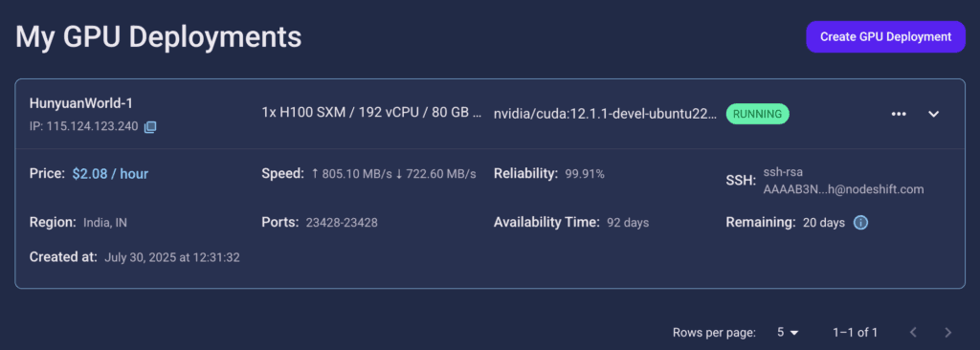Click the Created at July 30 timestamp
The image size is (980, 350).
click(172, 257)
